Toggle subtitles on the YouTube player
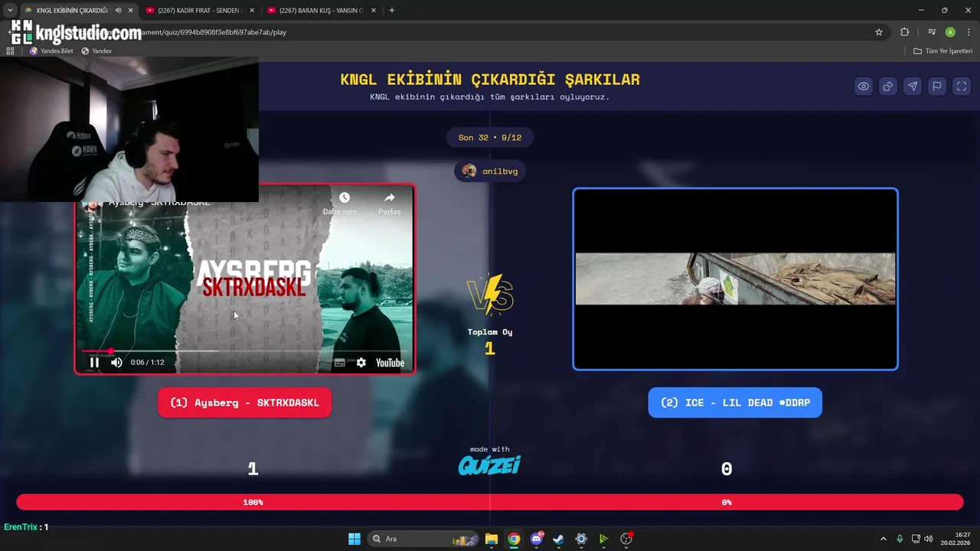Image resolution: width=980 pixels, height=551 pixels. pyautogui.click(x=340, y=363)
